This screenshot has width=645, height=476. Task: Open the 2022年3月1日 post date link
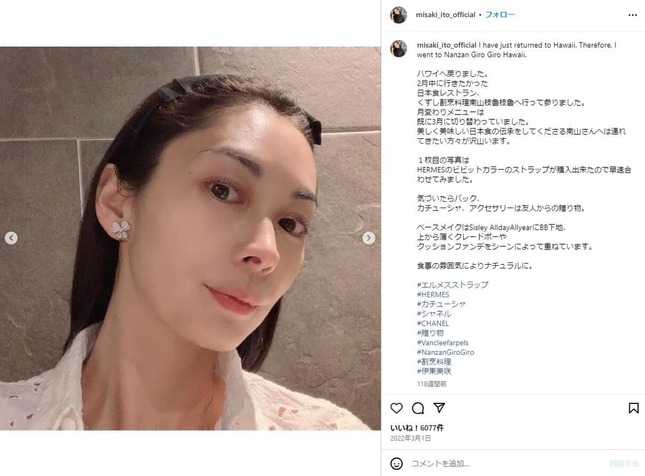[410, 439]
